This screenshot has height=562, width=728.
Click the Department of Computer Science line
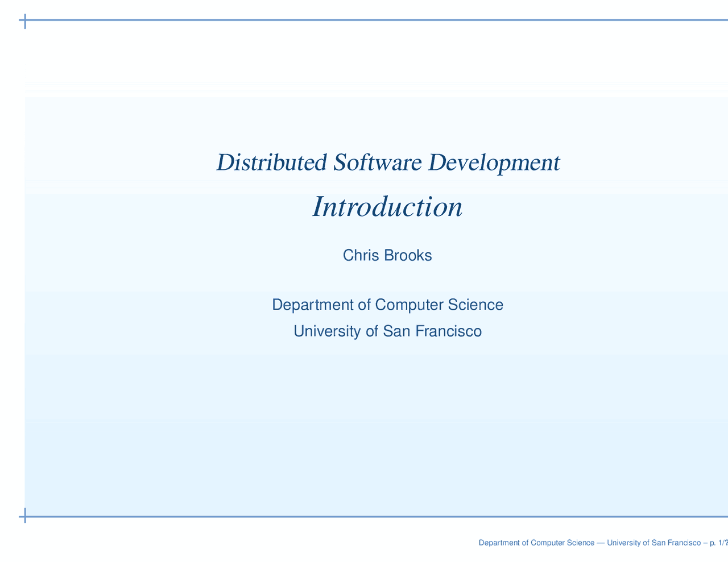(388, 305)
